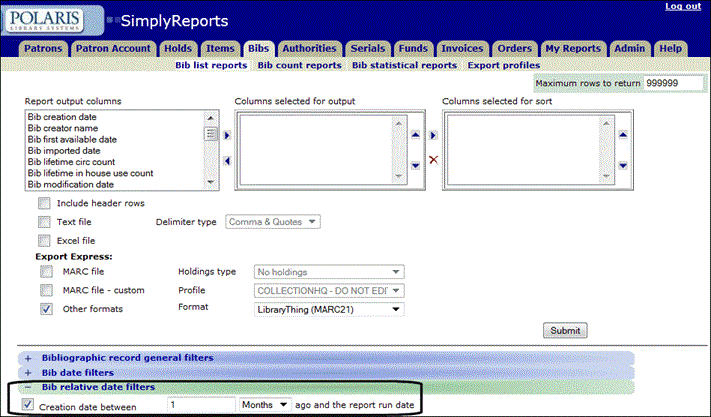Image resolution: width=711 pixels, height=417 pixels.
Task: Enable the Include header rows checkbox
Action: tap(44, 203)
